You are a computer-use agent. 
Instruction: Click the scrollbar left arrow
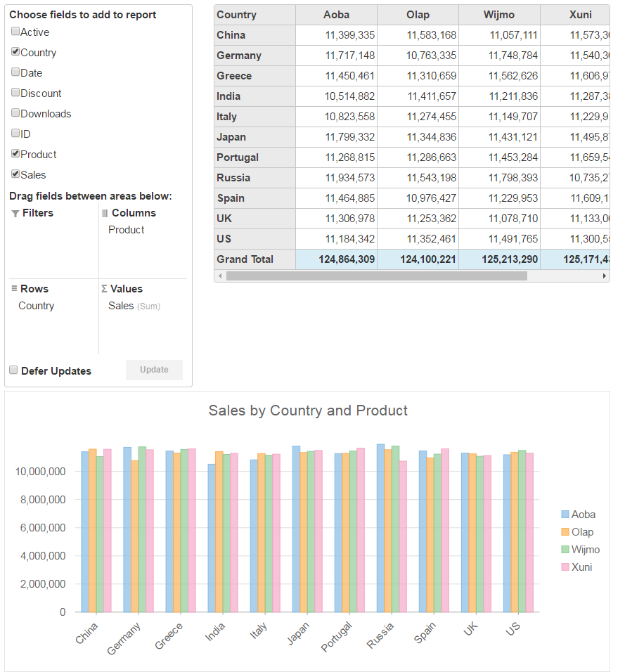click(x=219, y=276)
